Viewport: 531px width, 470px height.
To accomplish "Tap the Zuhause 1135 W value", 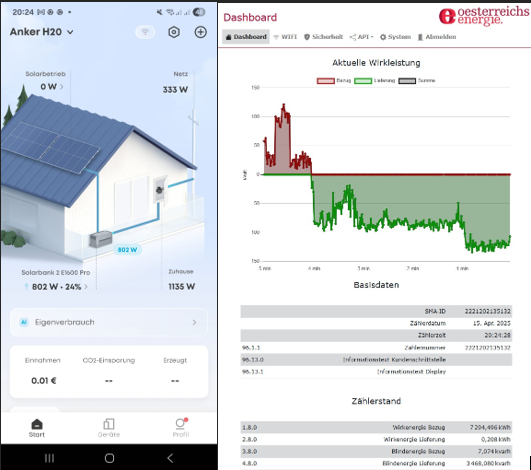I will point(182,287).
